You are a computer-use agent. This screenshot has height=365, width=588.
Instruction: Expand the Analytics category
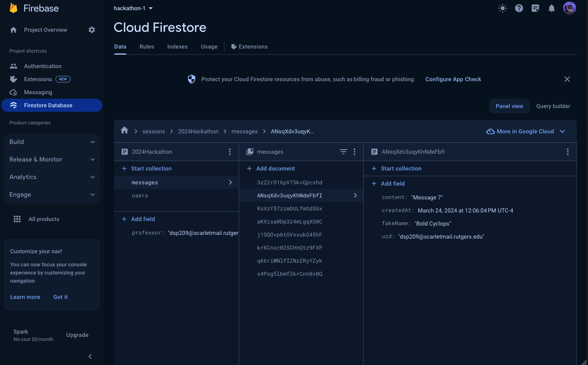[52, 177]
